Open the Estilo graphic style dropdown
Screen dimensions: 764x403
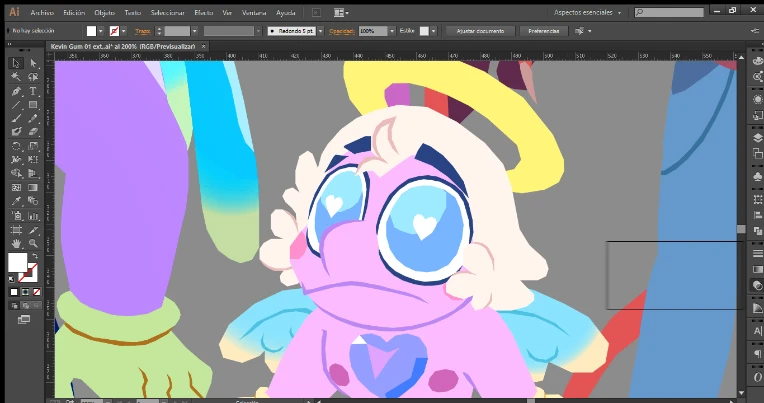pos(433,31)
